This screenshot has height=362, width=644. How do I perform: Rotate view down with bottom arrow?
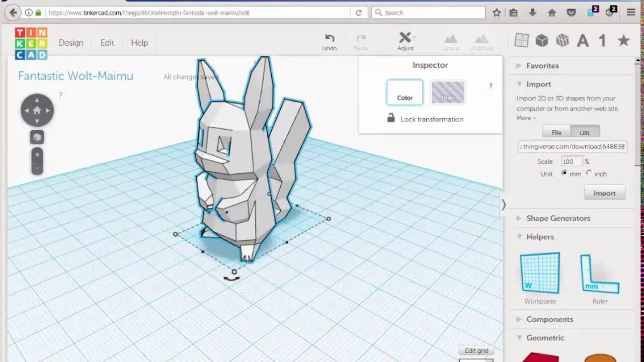tap(37, 121)
